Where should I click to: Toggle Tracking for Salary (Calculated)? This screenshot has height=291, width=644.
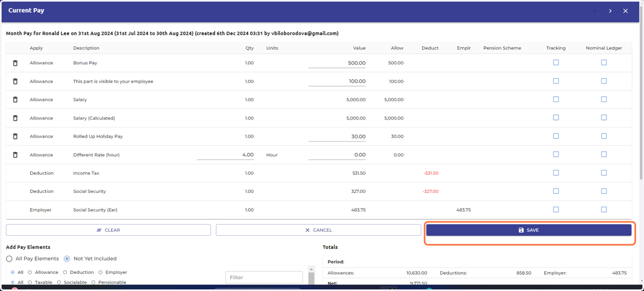[556, 118]
